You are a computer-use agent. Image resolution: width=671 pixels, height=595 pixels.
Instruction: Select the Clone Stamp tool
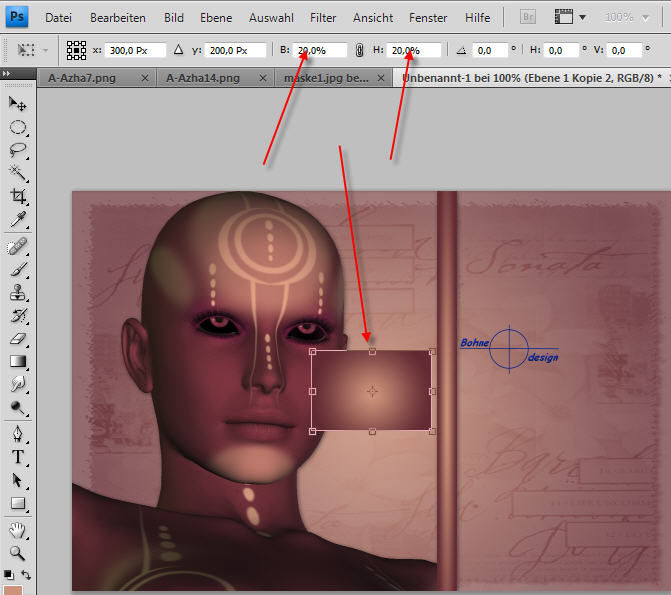(x=17, y=292)
